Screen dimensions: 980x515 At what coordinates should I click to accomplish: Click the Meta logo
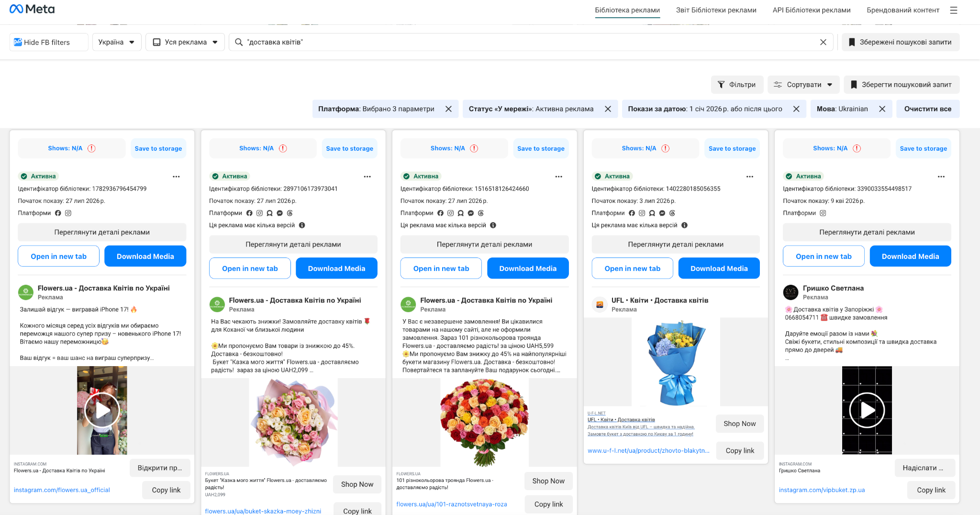coord(32,9)
